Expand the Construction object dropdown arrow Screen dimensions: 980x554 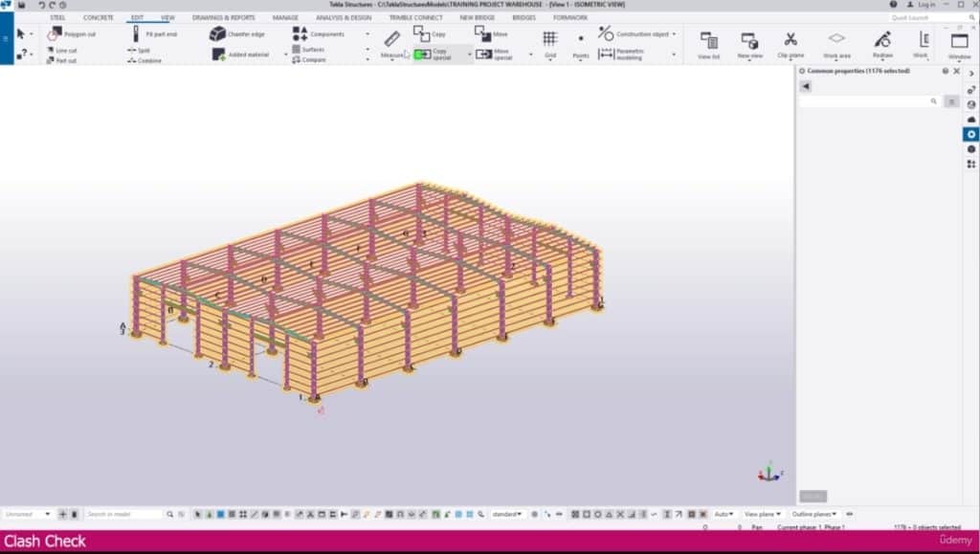coord(674,34)
